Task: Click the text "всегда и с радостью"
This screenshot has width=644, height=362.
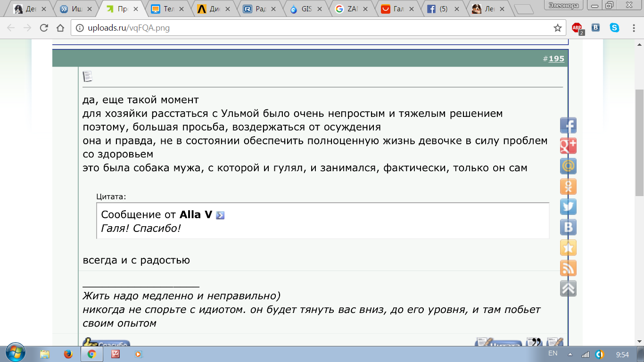Action: coord(136,260)
